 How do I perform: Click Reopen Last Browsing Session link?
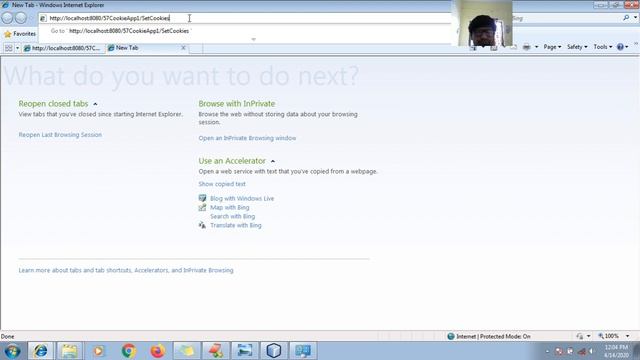pos(60,135)
